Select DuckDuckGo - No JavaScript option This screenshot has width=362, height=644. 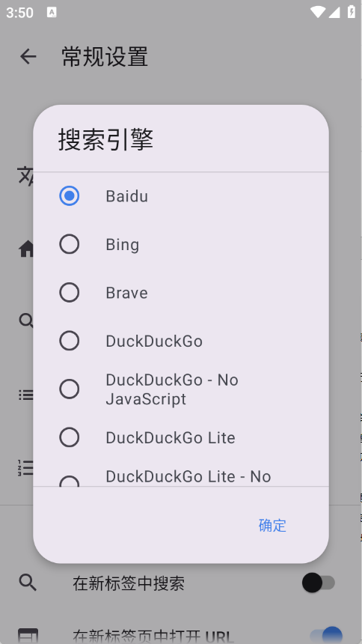click(x=70, y=389)
